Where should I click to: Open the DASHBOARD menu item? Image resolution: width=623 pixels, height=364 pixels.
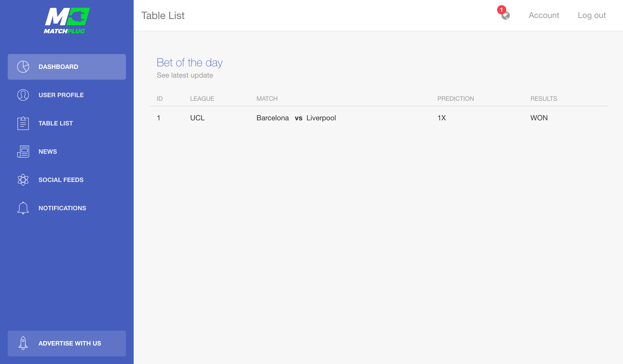[67, 67]
